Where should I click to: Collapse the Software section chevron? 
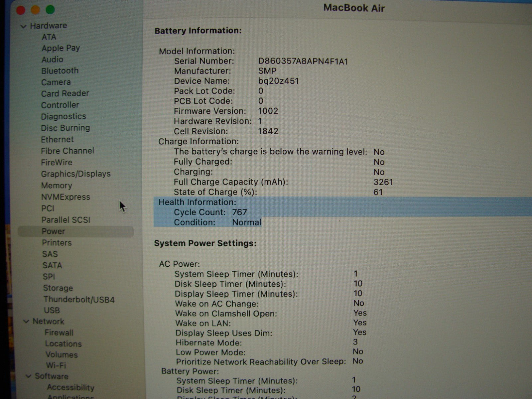click(x=29, y=376)
